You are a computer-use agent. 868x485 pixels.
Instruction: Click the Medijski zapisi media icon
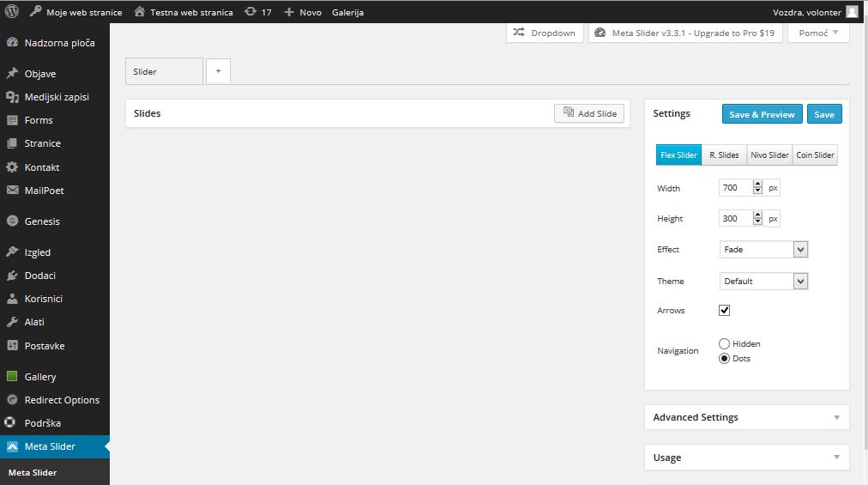12,96
